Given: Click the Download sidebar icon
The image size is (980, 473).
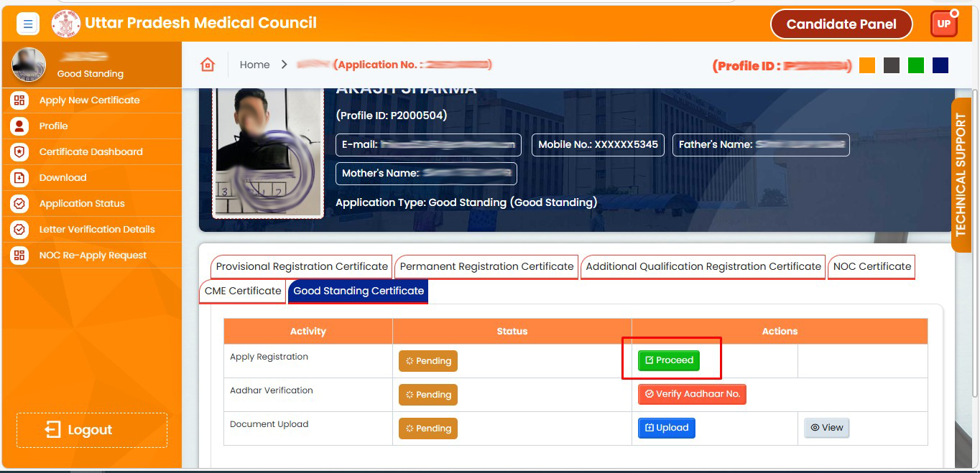Looking at the screenshot, I should tap(19, 178).
